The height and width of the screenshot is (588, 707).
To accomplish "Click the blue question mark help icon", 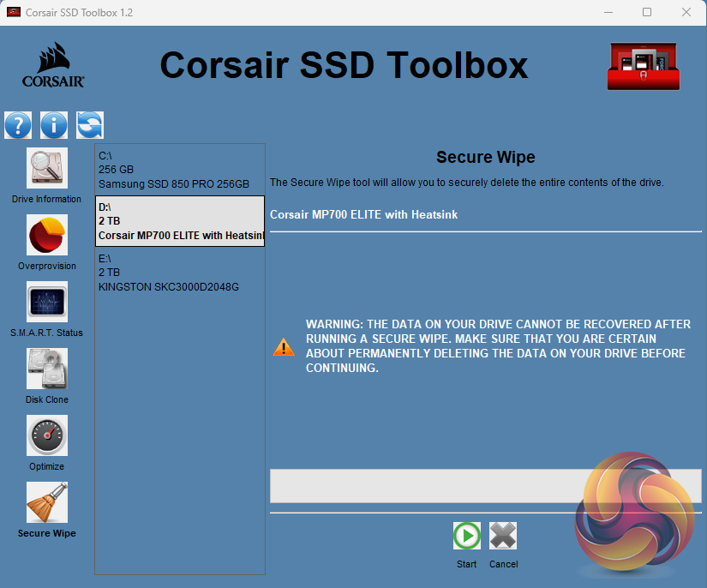I will point(18,125).
